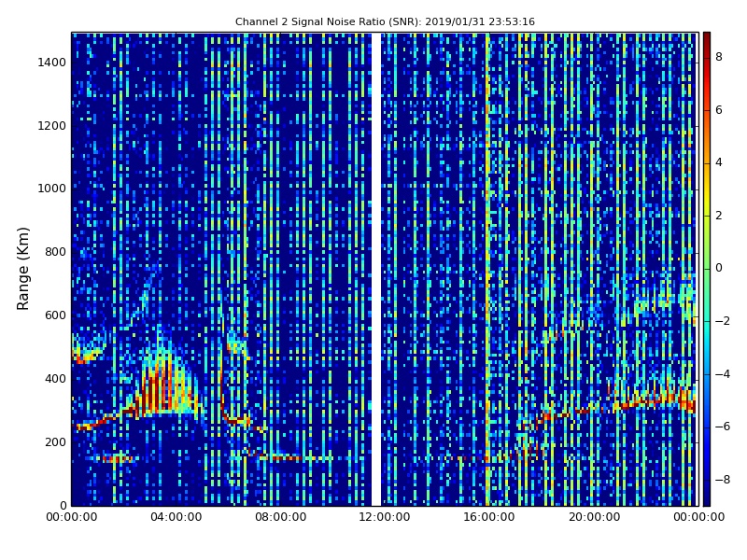Image resolution: width=747 pixels, height=560 pixels.
Task: Click the colorbar label 4
Action: point(719,162)
